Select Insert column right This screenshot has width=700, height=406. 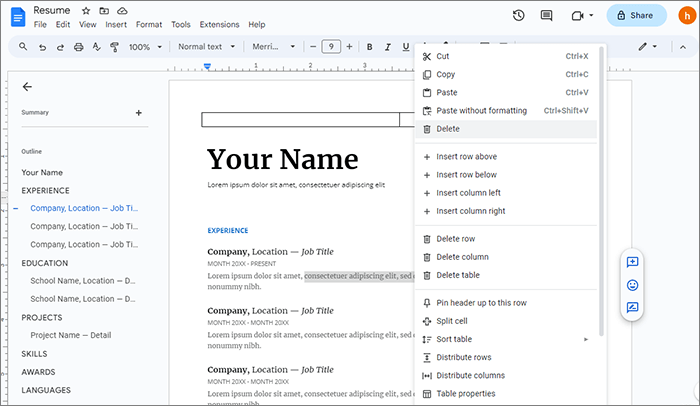506,211
